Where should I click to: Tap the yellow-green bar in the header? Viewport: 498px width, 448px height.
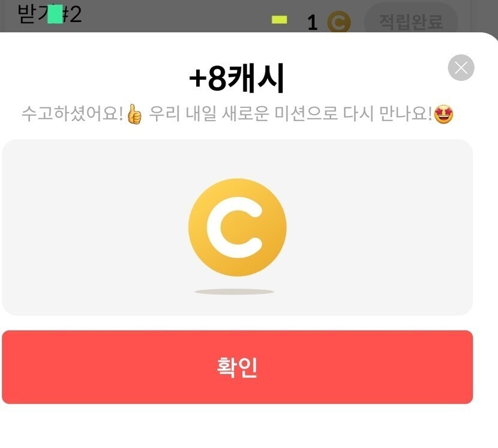280,20
